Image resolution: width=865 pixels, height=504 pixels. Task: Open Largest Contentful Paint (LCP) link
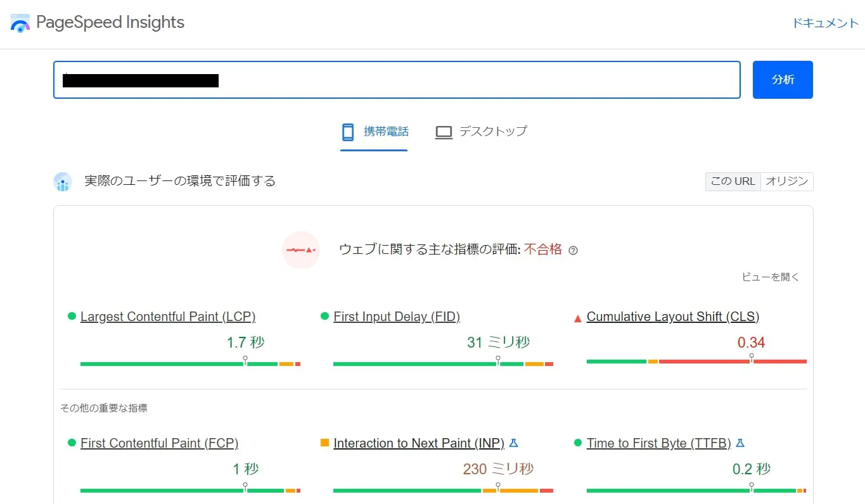point(168,317)
